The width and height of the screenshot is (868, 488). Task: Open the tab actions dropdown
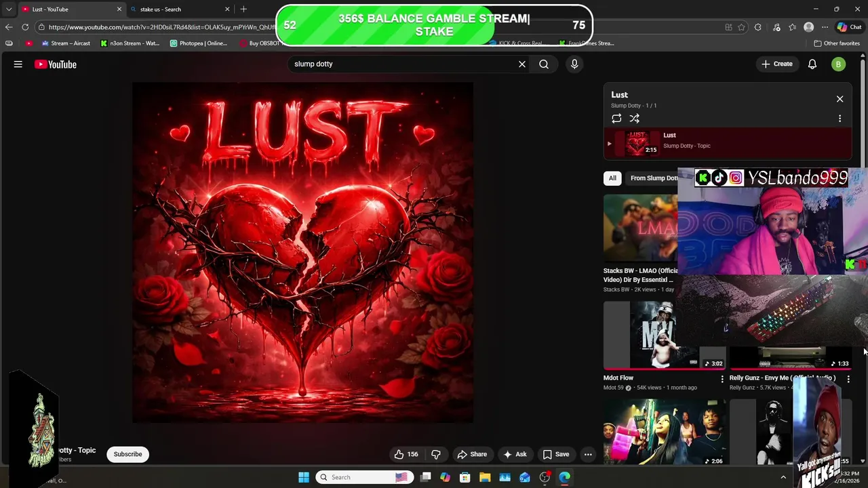(9, 9)
